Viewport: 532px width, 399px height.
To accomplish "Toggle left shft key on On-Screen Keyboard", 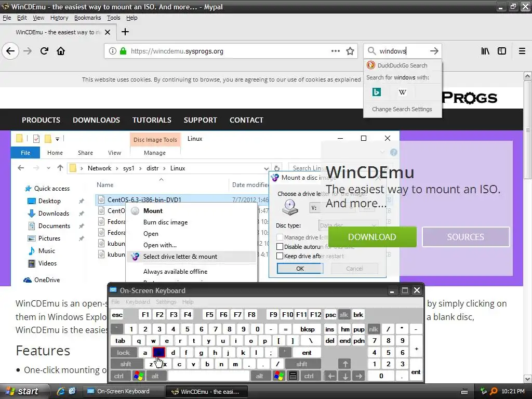I will (x=126, y=364).
